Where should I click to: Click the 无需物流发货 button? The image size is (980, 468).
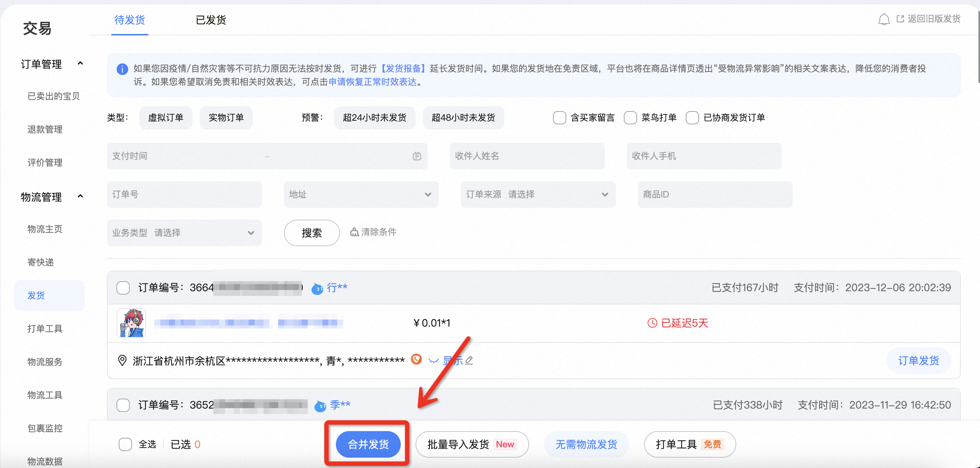[x=586, y=444]
